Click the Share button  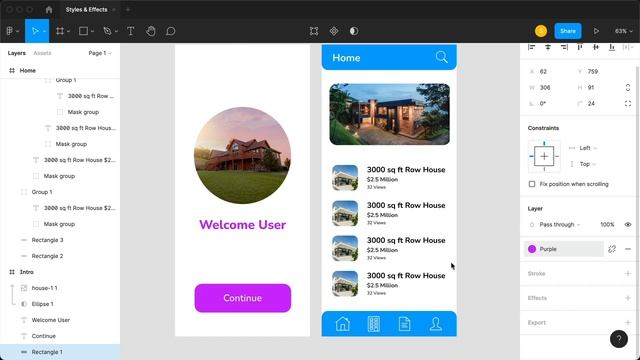[x=568, y=31]
